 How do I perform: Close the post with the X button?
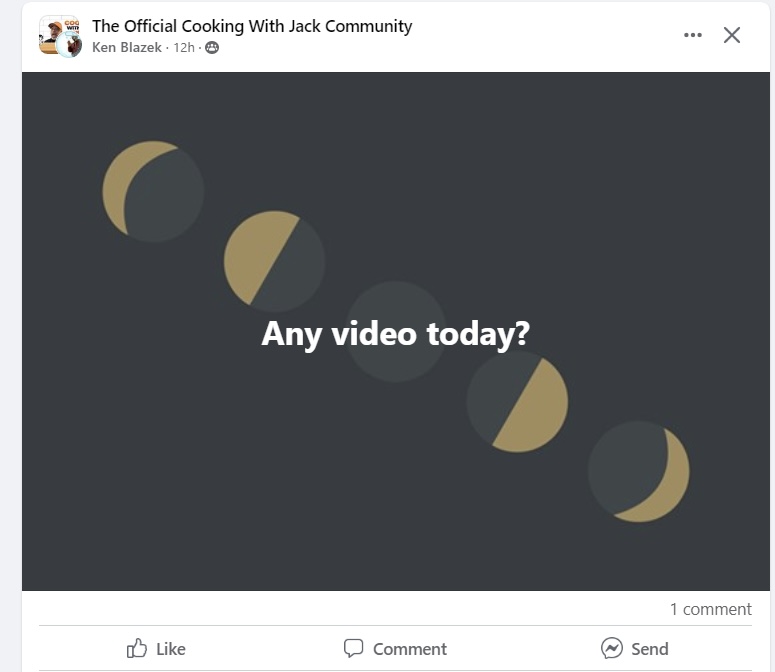tap(732, 35)
